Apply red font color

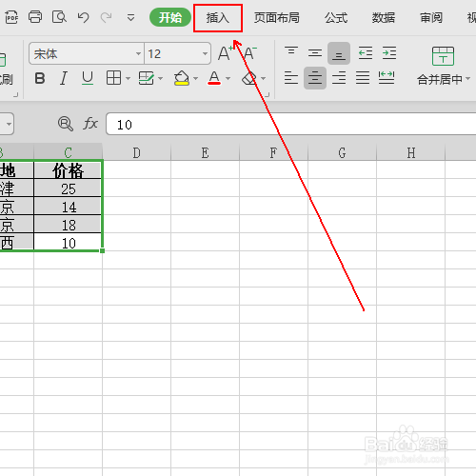click(x=214, y=78)
